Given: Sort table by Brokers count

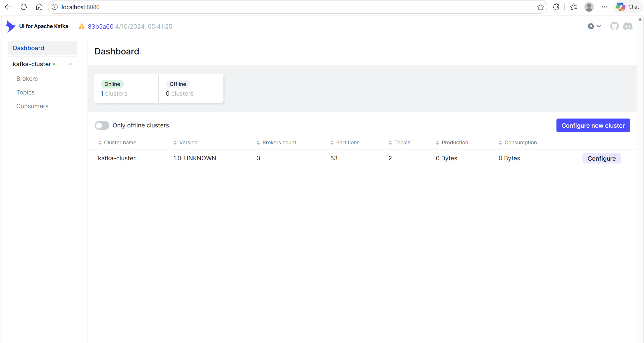Looking at the screenshot, I should tap(276, 143).
